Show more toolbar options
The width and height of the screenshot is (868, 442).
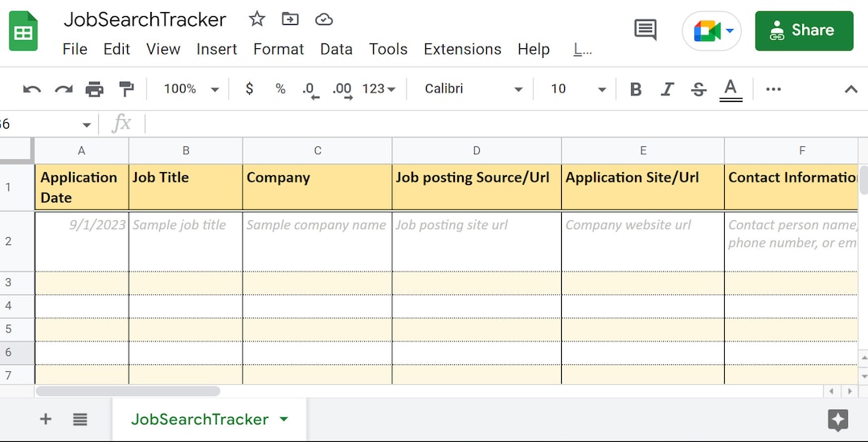coord(773,89)
